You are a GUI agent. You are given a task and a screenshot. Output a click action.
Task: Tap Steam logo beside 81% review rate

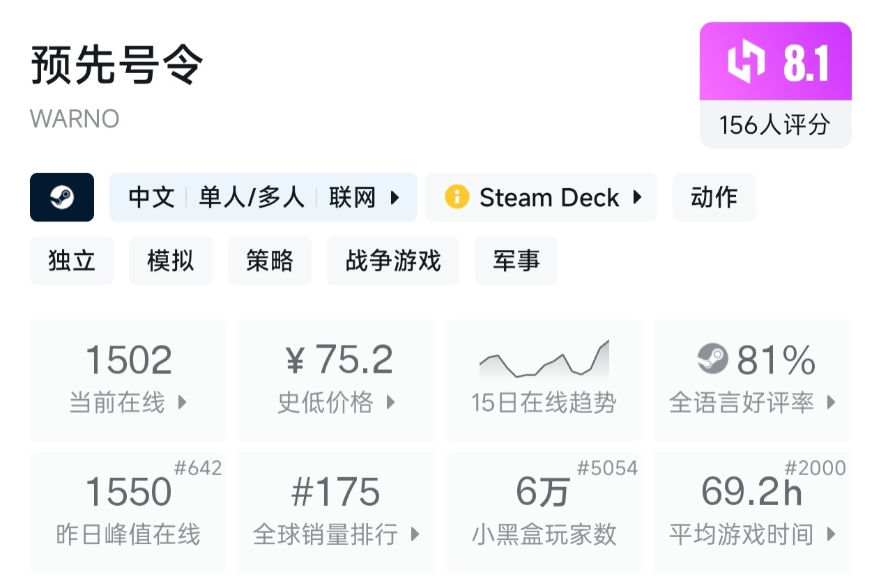[712, 359]
